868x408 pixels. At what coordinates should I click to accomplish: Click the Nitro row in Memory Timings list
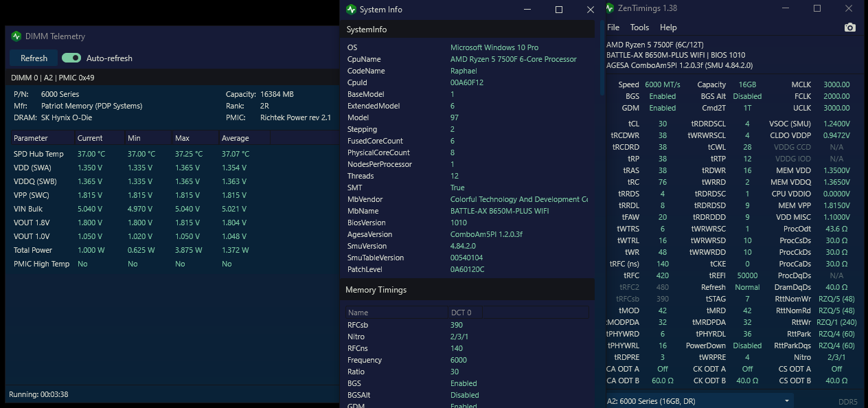click(467, 337)
